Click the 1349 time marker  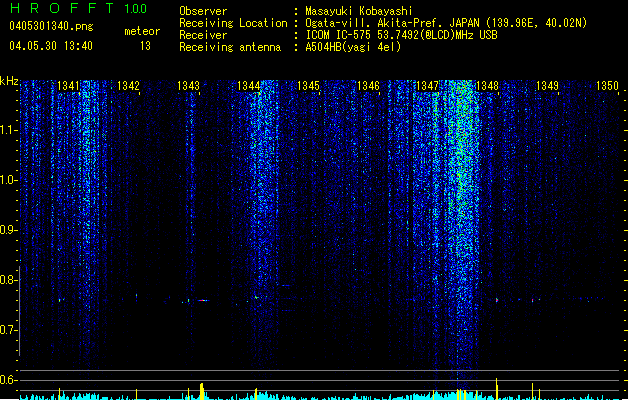(547, 86)
